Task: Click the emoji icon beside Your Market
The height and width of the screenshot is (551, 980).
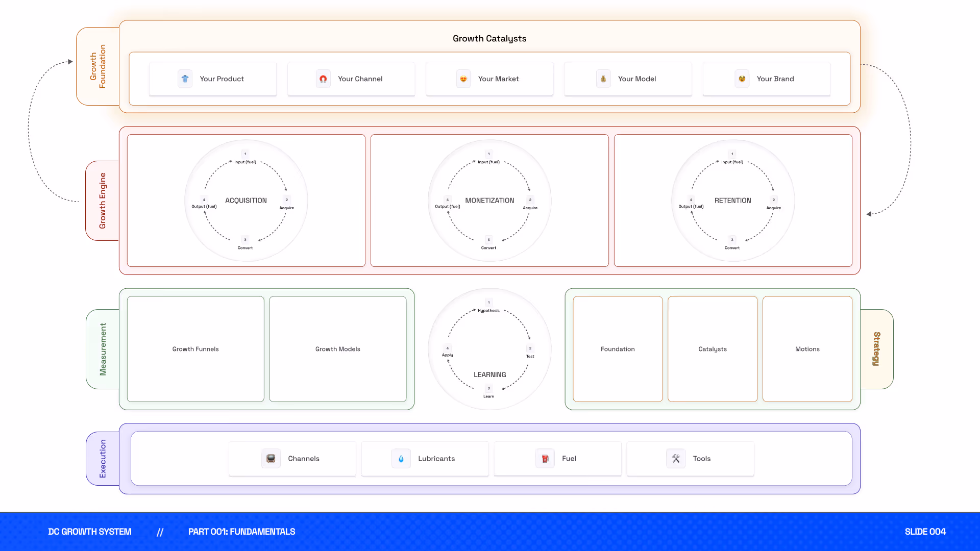Action: tap(463, 79)
